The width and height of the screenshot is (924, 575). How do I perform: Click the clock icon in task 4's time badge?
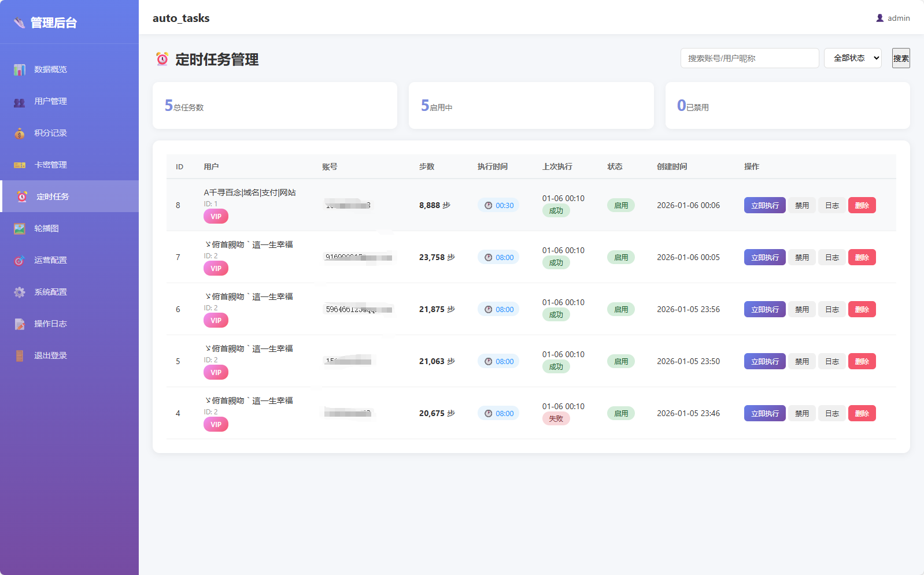[489, 413]
